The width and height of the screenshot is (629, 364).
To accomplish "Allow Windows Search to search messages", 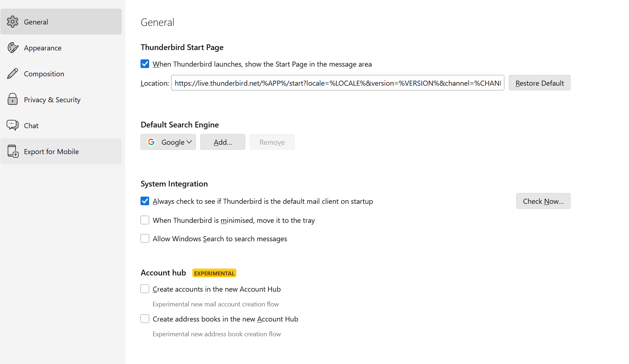I will (145, 238).
